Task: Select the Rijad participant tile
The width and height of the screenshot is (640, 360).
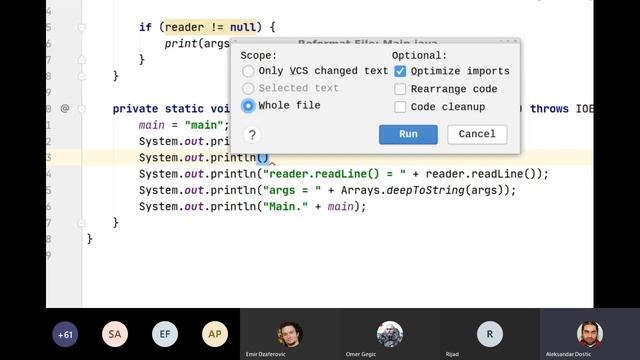Action: [x=490, y=334]
